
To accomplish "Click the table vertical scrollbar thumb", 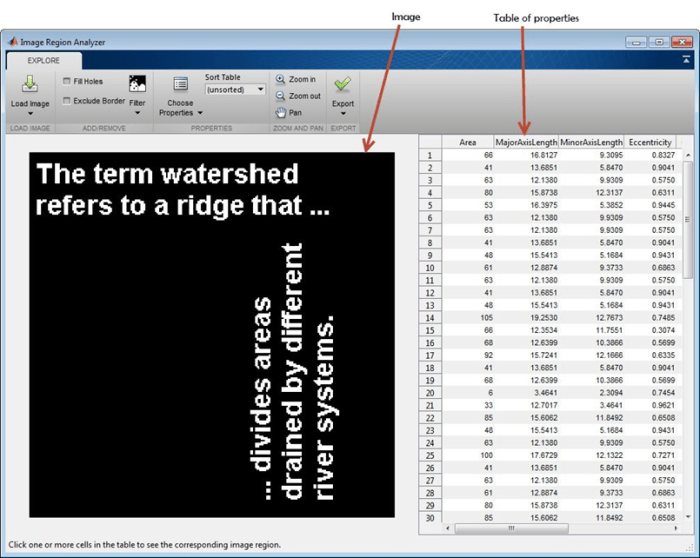I will click(x=688, y=219).
